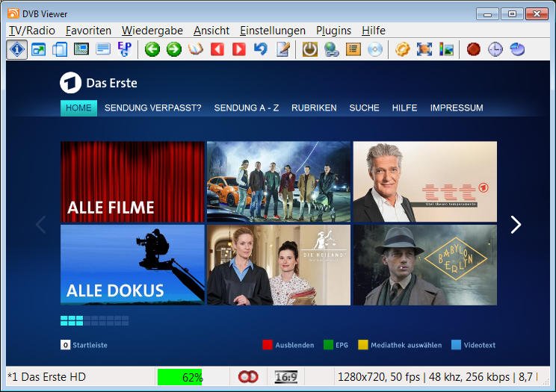Click the window-with-arrow toolbar icon

click(38, 49)
